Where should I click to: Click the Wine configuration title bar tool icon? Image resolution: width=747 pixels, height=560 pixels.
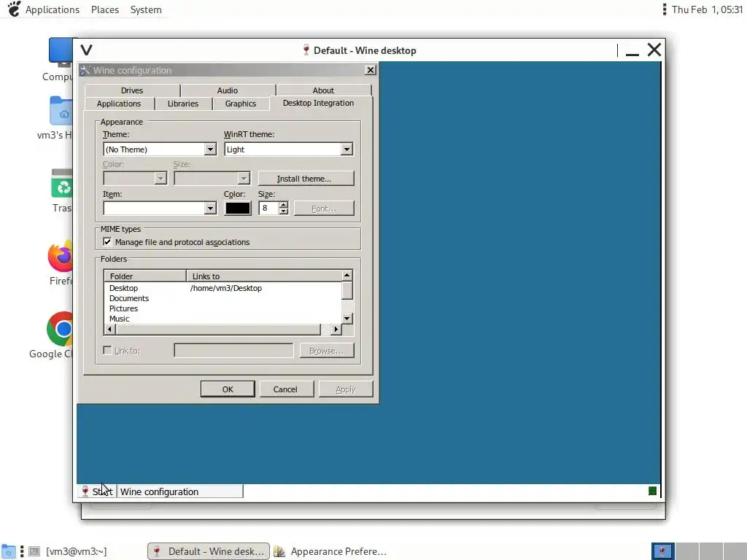(85, 71)
